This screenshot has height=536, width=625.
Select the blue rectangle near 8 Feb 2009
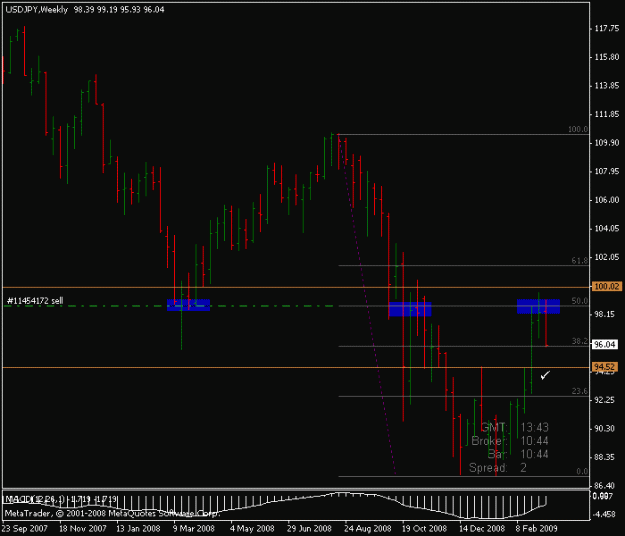coord(538,306)
